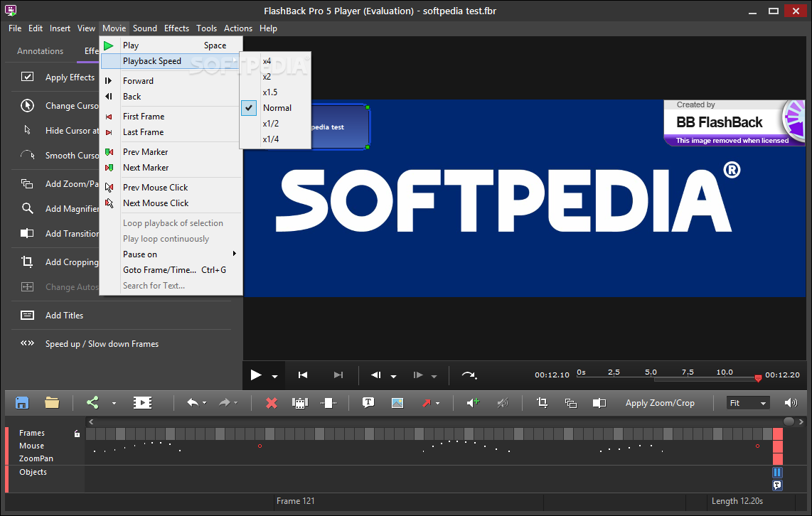
Task: Click the red playhead marker on timeline
Action: pos(758,378)
